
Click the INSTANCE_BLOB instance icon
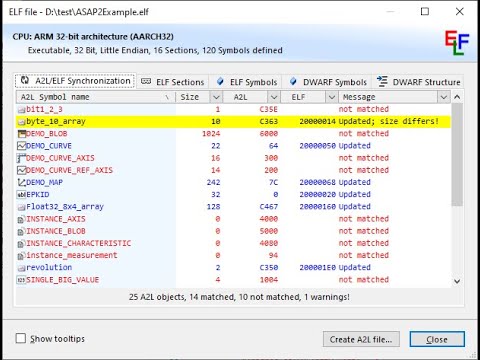(x=22, y=231)
